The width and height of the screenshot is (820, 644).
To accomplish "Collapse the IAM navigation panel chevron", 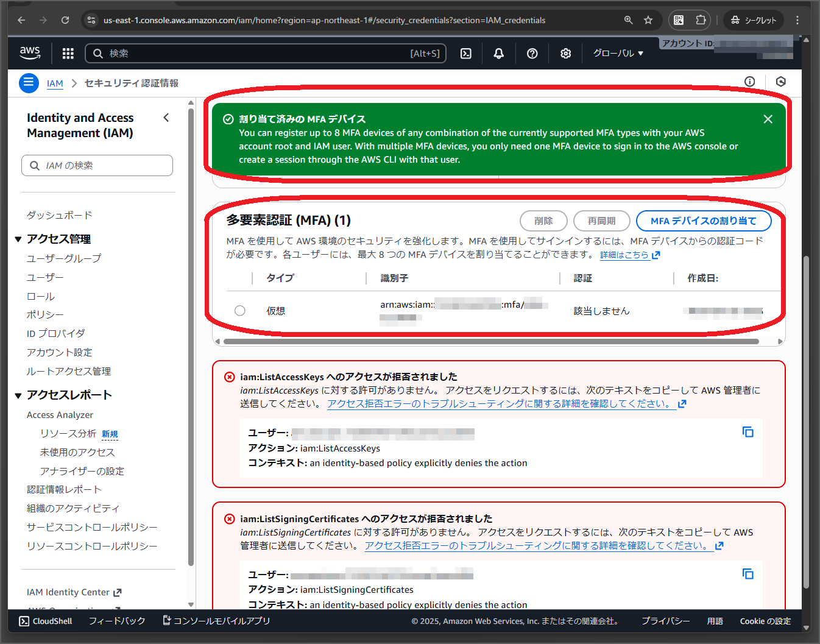I will (x=166, y=118).
